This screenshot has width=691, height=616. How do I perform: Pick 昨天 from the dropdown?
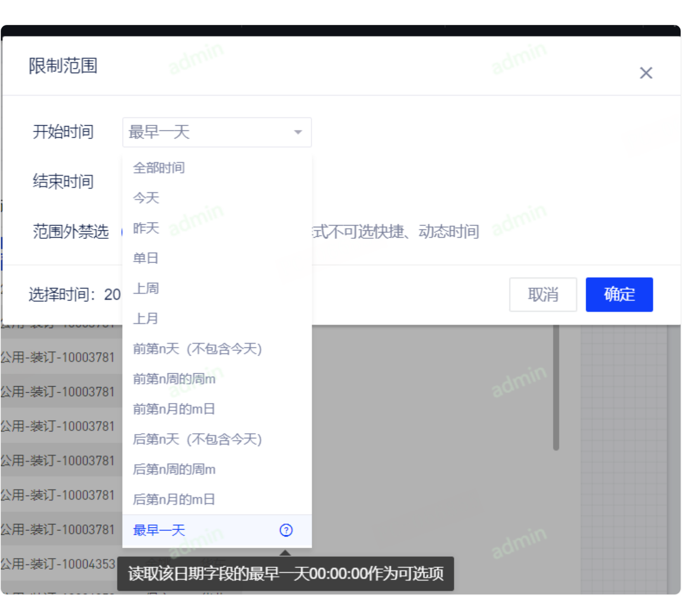(146, 228)
